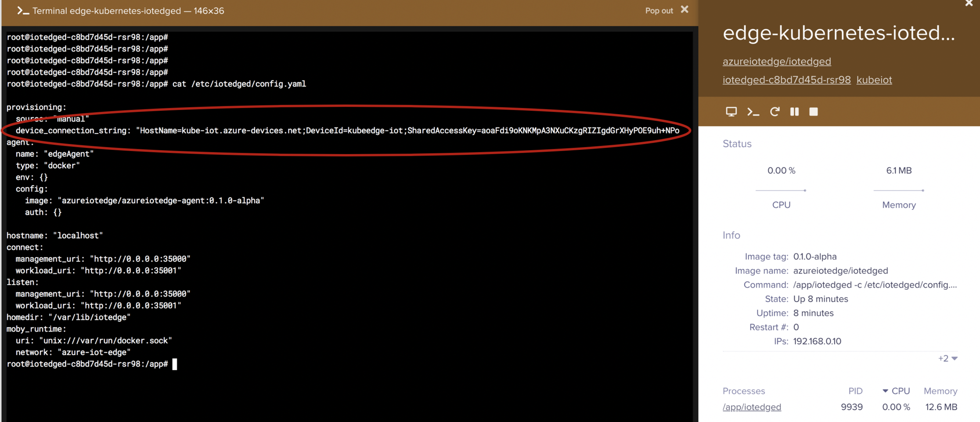Click the terminal prompt icon in the title bar

[x=23, y=10]
